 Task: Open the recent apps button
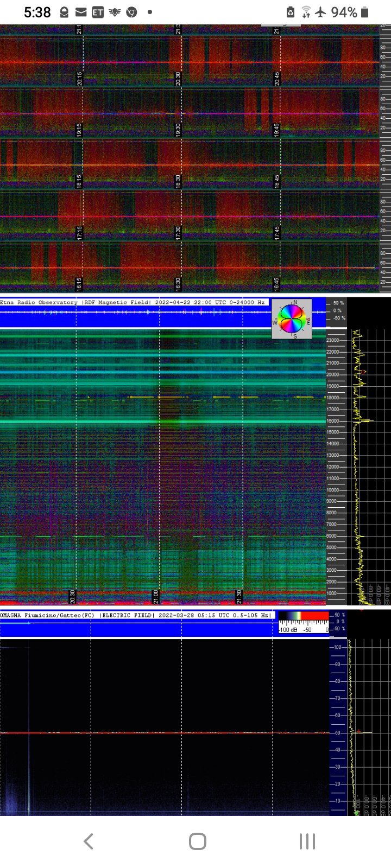coord(307,841)
